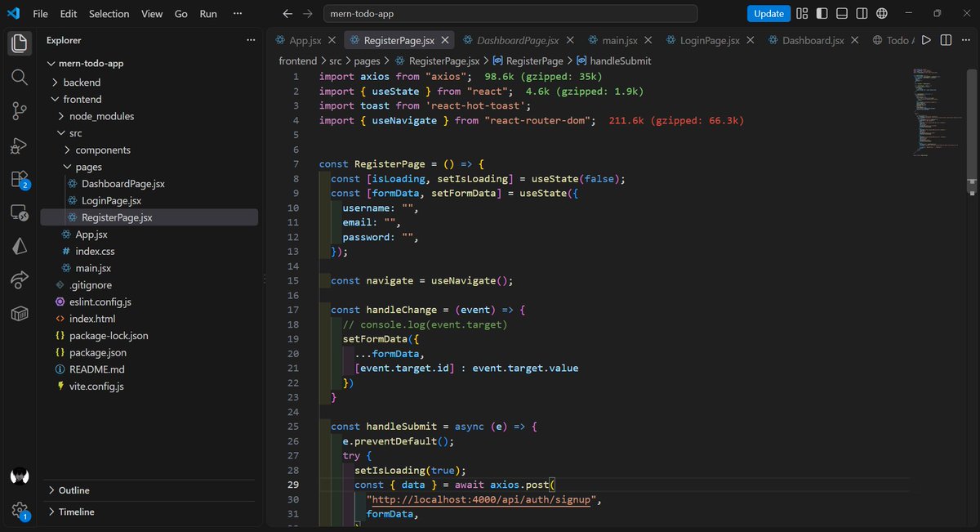The image size is (980, 532).
Task: Click the cube container activity bar icon
Action: tap(20, 314)
